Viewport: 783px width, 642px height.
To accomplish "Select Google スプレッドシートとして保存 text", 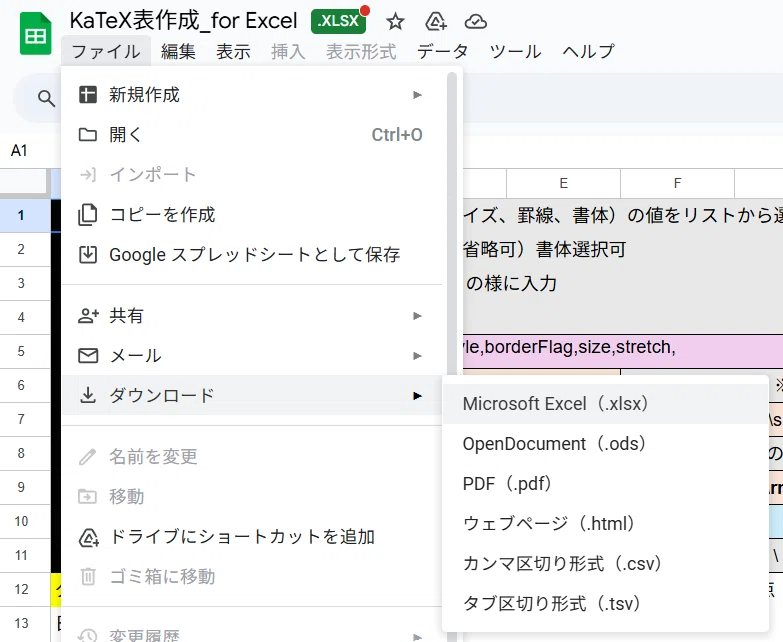I will 255,255.
